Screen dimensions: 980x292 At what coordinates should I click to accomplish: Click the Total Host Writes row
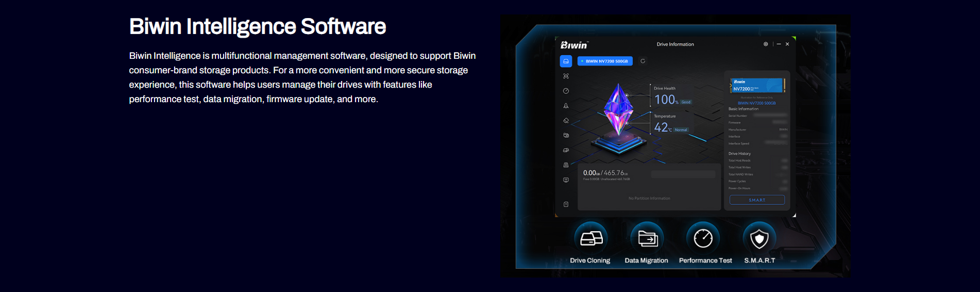click(x=758, y=167)
